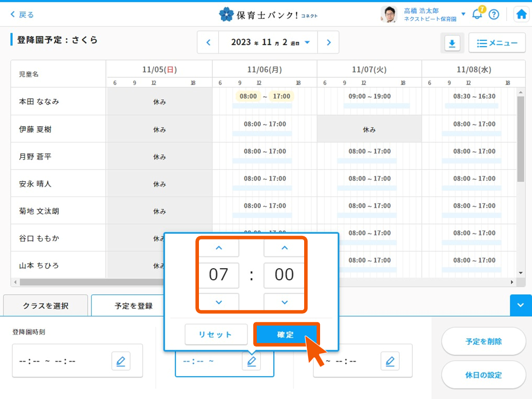Open the notifications bell

477,14
